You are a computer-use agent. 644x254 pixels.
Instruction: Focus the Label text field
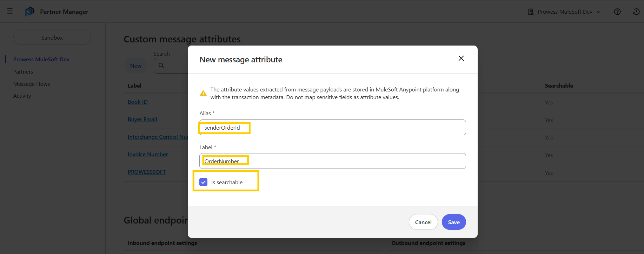pyautogui.click(x=332, y=161)
